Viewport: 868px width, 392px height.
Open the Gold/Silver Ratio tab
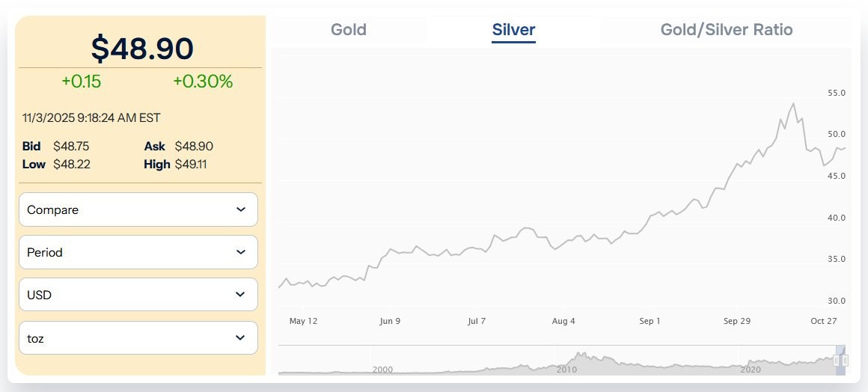coord(726,30)
